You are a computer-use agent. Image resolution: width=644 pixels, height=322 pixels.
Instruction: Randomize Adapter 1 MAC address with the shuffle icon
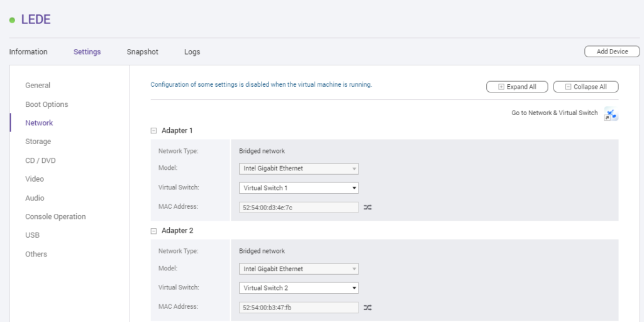pos(367,208)
